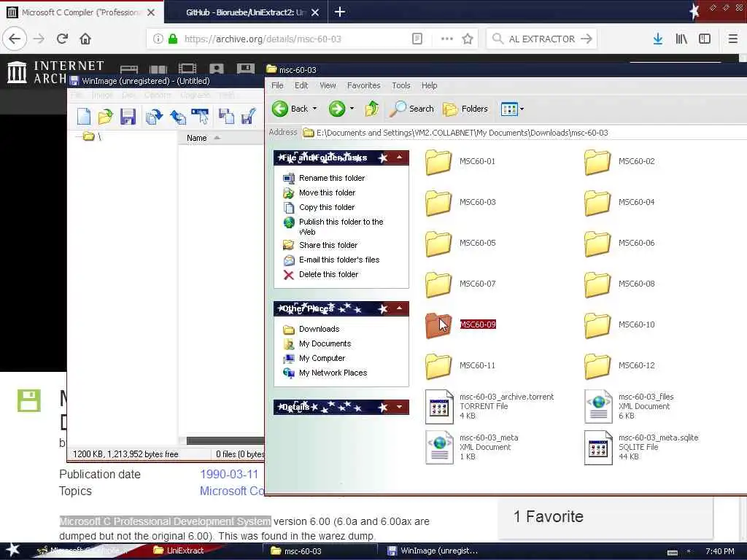Go to My Documents in Other Places
Screen dimensions: 747x560
[x=317, y=344]
